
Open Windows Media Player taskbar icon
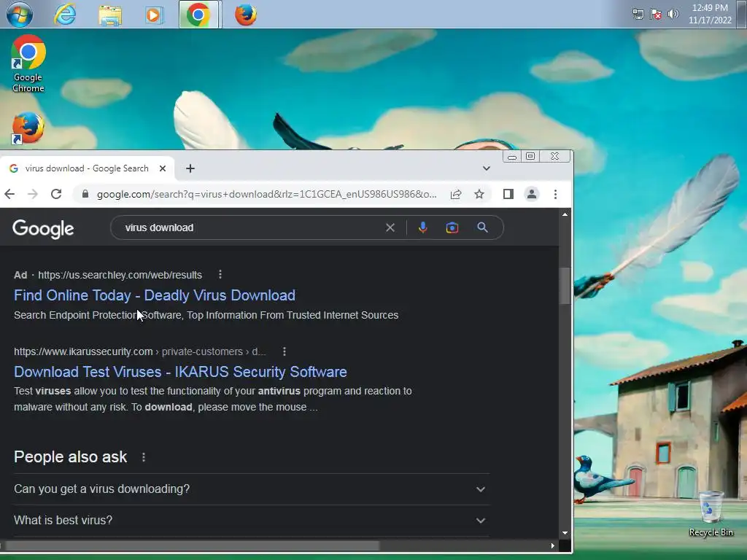click(154, 15)
